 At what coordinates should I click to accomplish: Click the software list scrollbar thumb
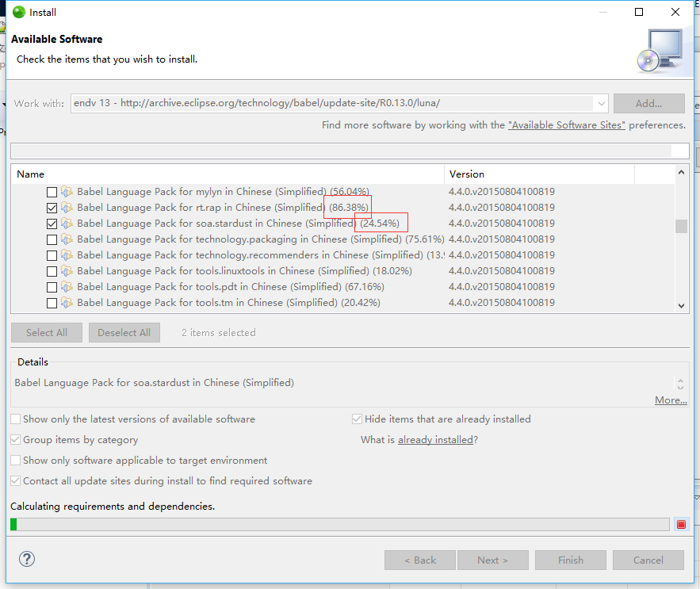[x=681, y=226]
